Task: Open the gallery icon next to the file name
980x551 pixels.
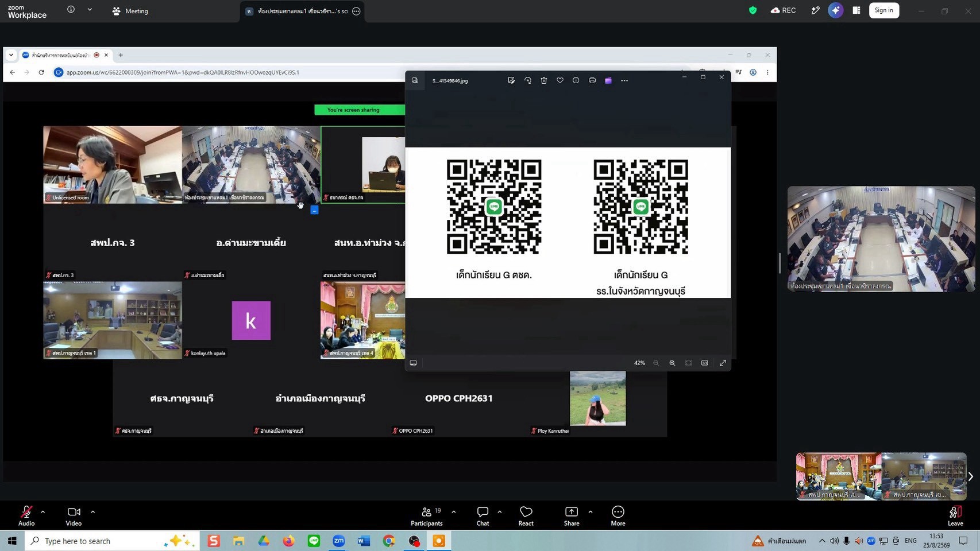Action: pyautogui.click(x=415, y=80)
